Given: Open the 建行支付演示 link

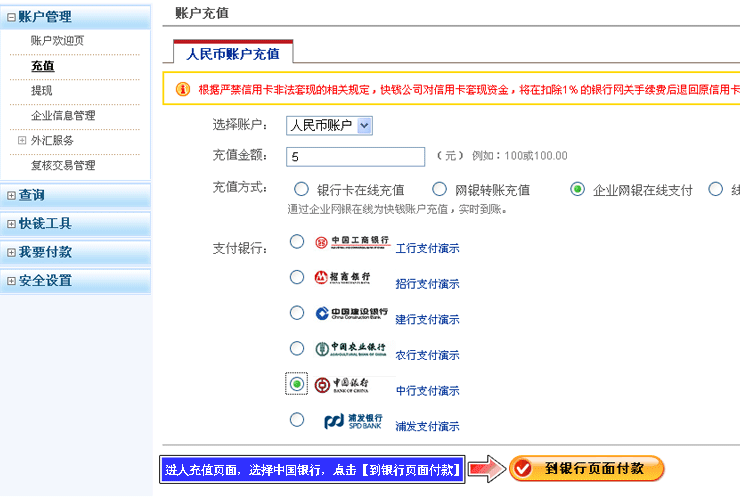Looking at the screenshot, I should [x=427, y=319].
